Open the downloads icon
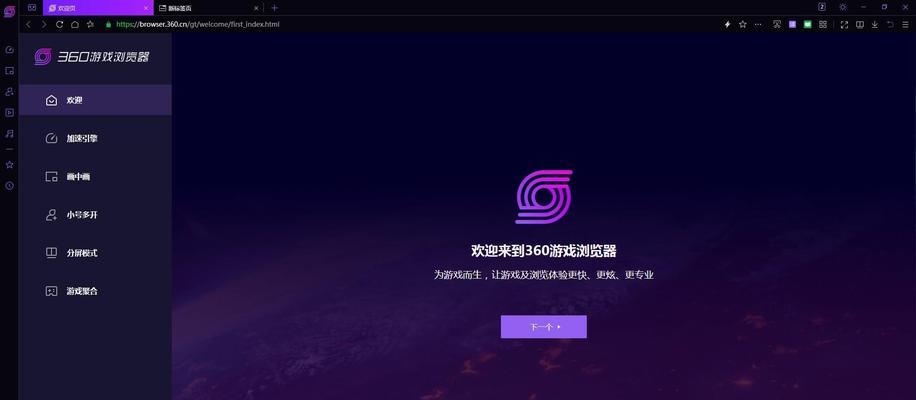 pos(875,25)
